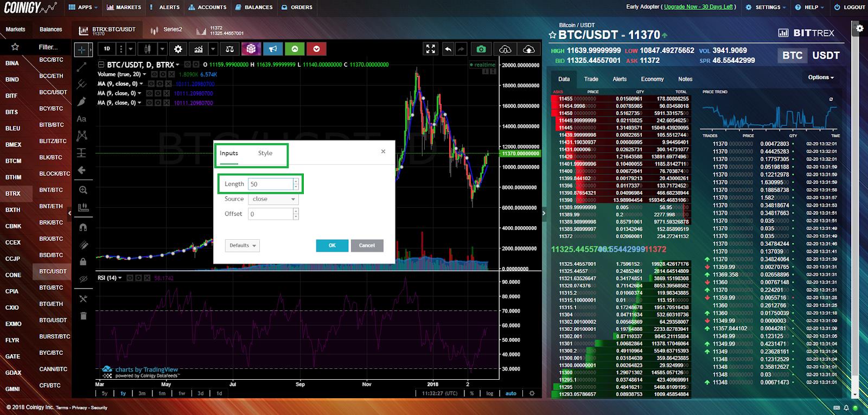Select the brush drawing tool

tap(82, 101)
